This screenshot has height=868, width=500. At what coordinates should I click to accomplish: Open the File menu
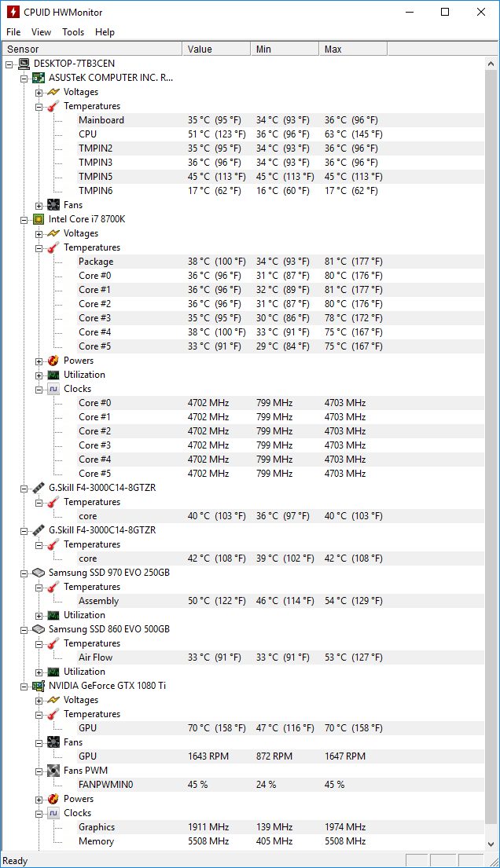pyautogui.click(x=13, y=32)
